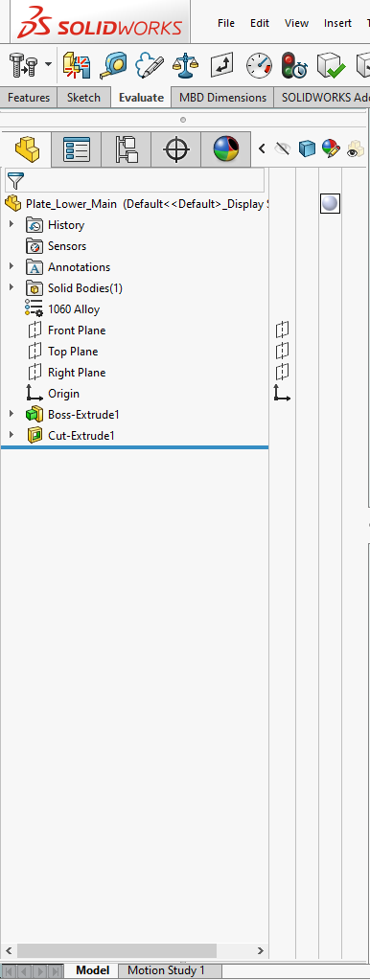This screenshot has width=370, height=980.
Task: Click the hide/show column eye icon
Action: 283,148
